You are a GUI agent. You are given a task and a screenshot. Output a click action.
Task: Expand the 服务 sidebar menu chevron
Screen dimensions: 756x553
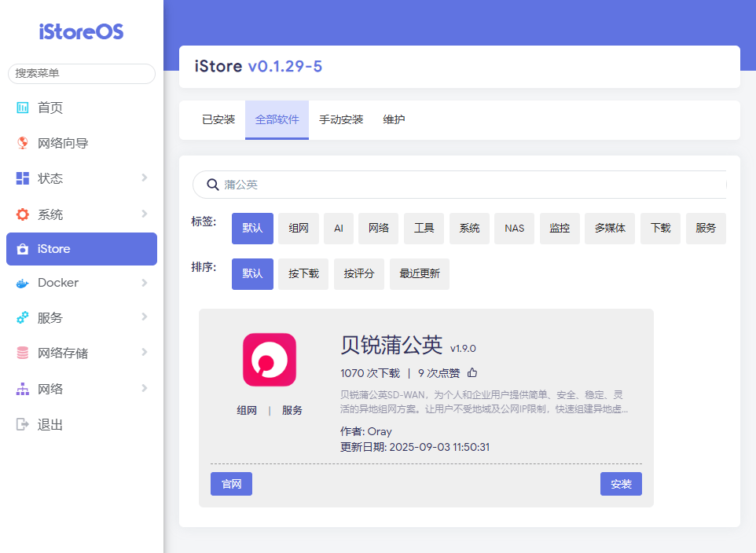(144, 317)
